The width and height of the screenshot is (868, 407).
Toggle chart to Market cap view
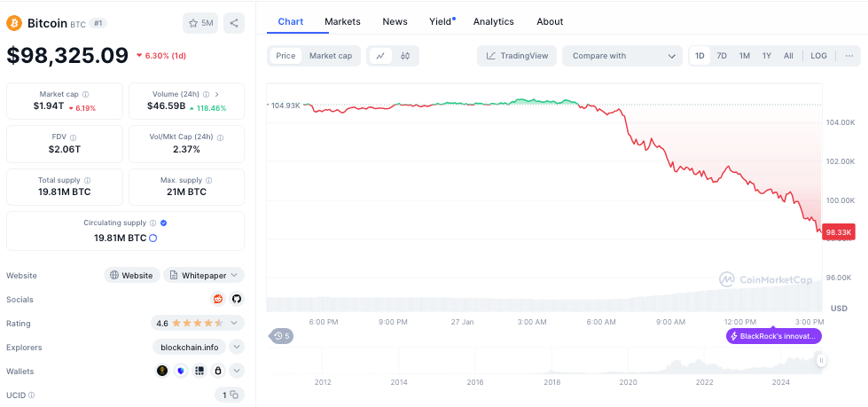pyautogui.click(x=330, y=56)
